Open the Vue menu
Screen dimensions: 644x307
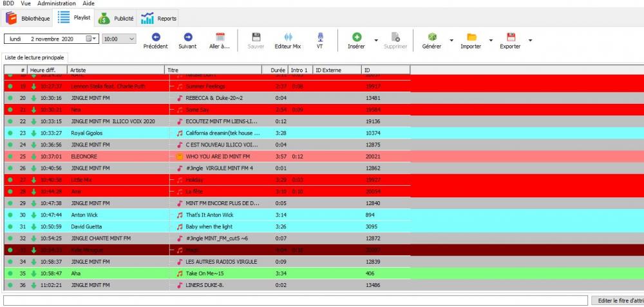(x=26, y=3)
